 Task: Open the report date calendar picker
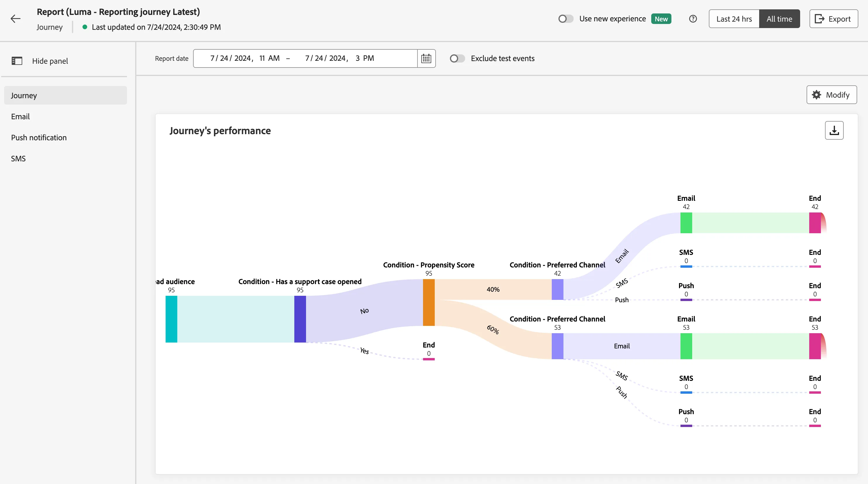(x=426, y=58)
